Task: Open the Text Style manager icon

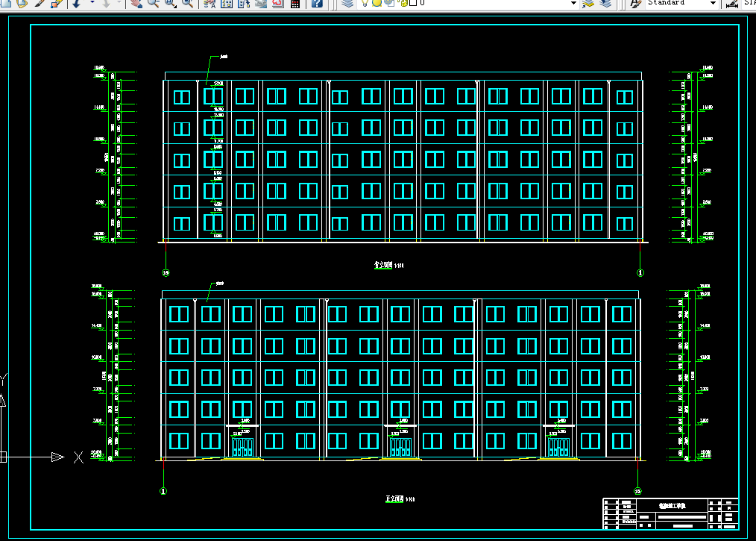Action: coord(636,4)
